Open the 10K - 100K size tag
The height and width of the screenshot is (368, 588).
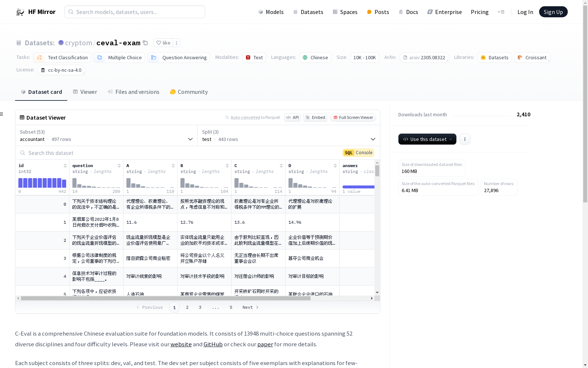coord(365,57)
